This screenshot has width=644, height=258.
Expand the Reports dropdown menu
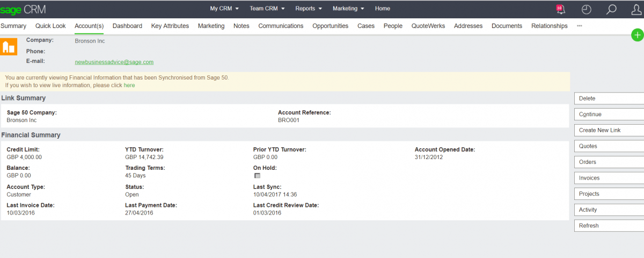pos(309,9)
